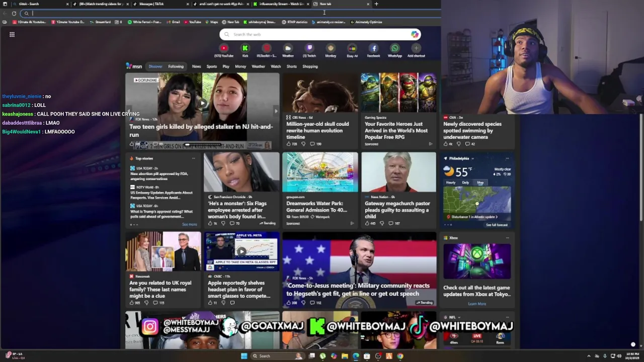Play the Apple vs. Meta CNBC video
Viewport: 644px width, 362px height.
[x=242, y=251]
